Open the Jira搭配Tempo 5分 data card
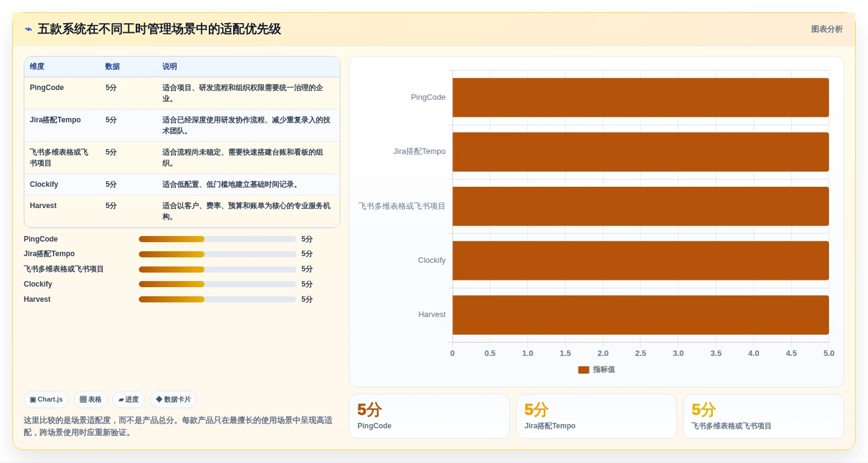The image size is (868, 463). click(x=597, y=416)
